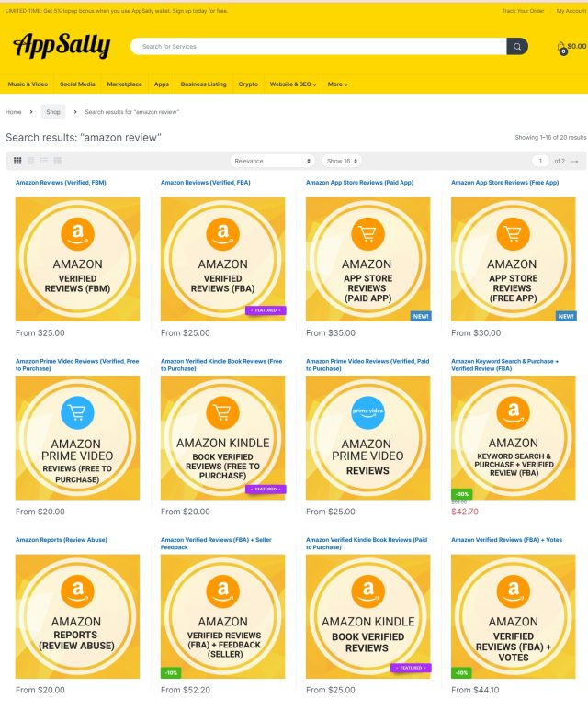Open Amazon Prime Video Reviews (Free to Purchase) image
This screenshot has width=588, height=709.
point(77,437)
